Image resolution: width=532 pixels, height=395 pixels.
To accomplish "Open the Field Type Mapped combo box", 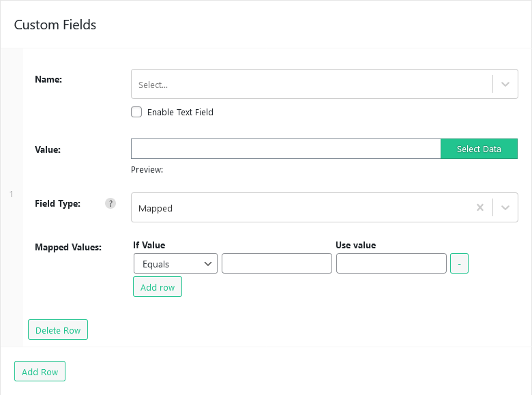I will [325, 207].
